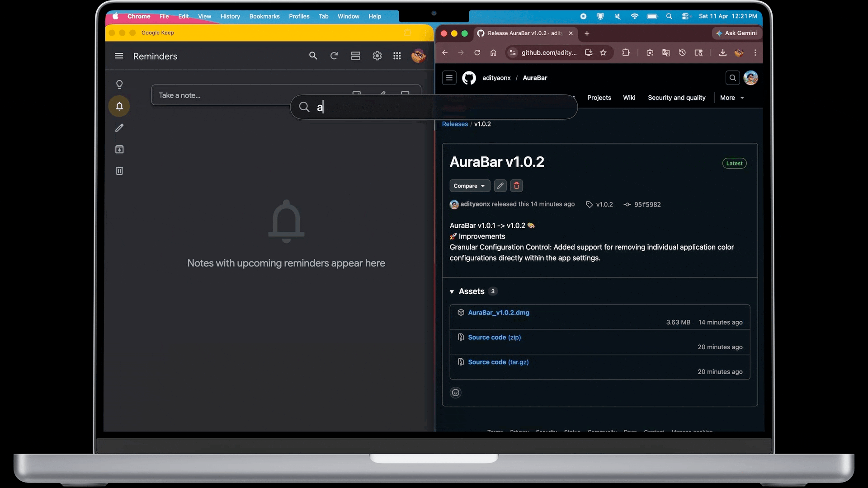
Task: Refresh notes in Google Keep
Action: pyautogui.click(x=334, y=56)
